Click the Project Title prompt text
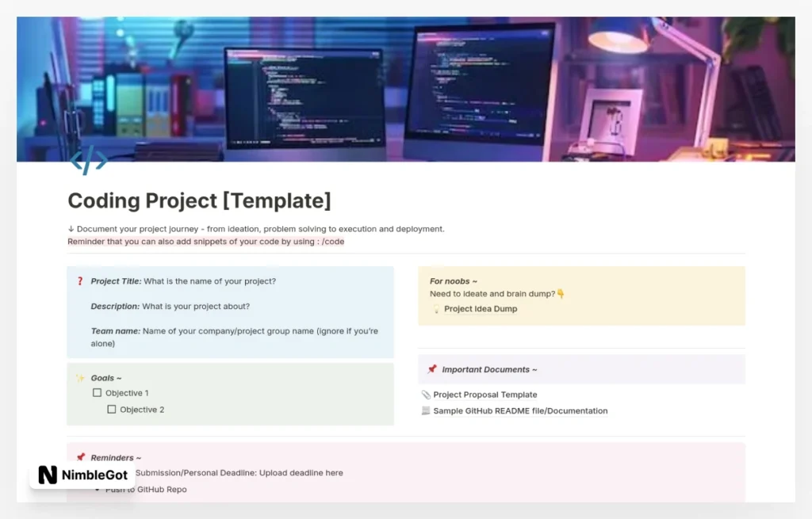812x519 pixels. click(183, 281)
